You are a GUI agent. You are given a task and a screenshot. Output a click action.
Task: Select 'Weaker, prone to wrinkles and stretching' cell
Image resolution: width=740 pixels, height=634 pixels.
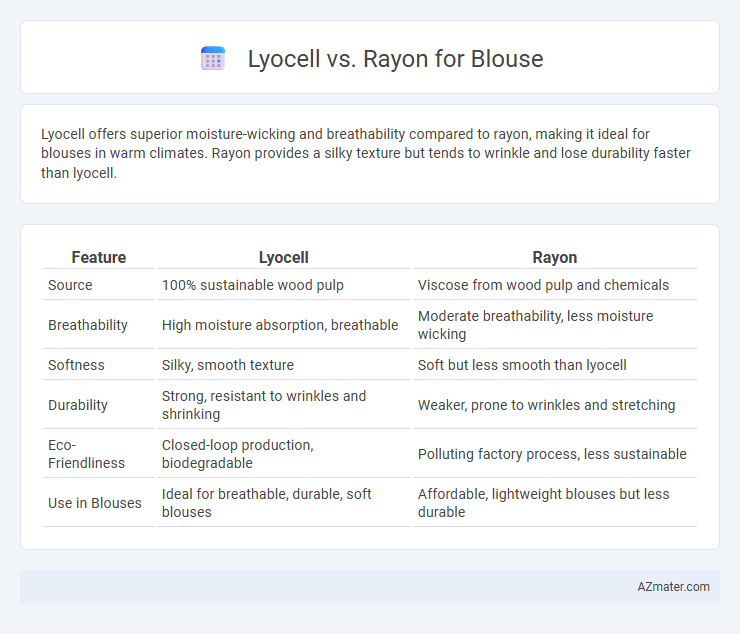(x=546, y=405)
